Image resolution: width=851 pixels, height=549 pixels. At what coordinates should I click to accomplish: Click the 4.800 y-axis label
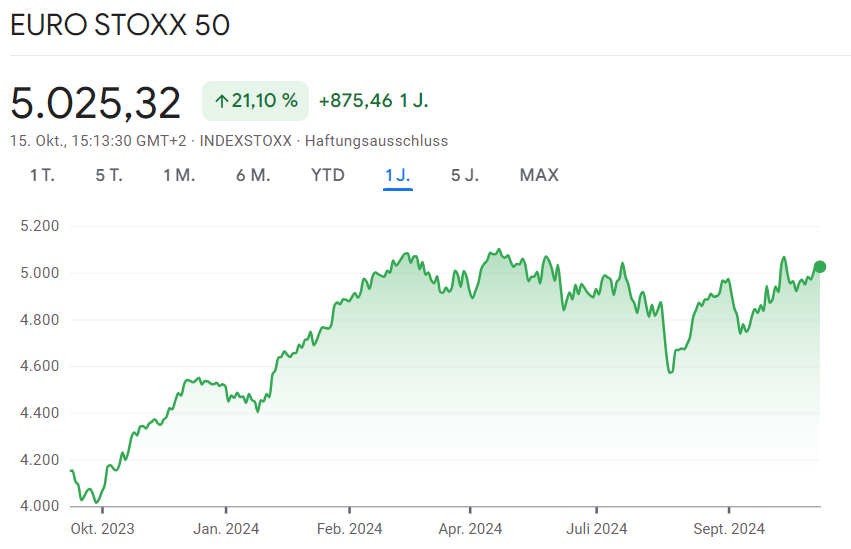pyautogui.click(x=40, y=320)
